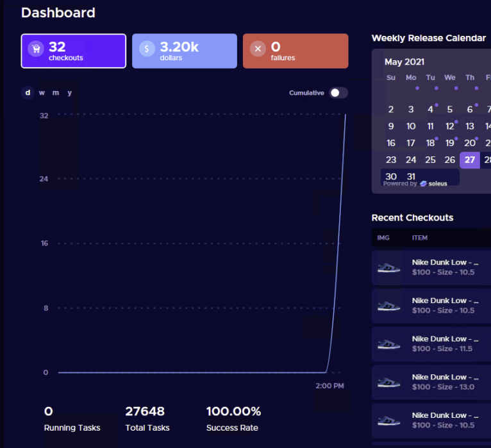The image size is (491, 448).
Task: Select May 4 in release calendar
Action: point(431,110)
